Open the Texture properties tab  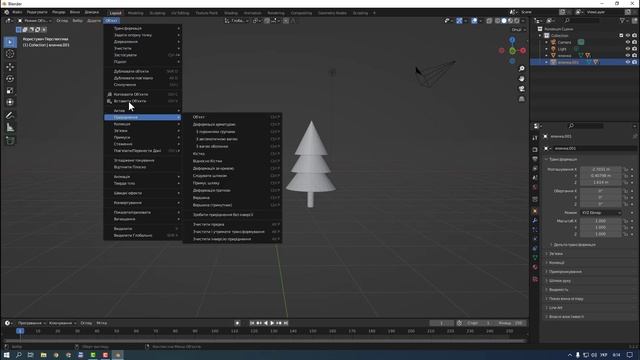pos(535,279)
